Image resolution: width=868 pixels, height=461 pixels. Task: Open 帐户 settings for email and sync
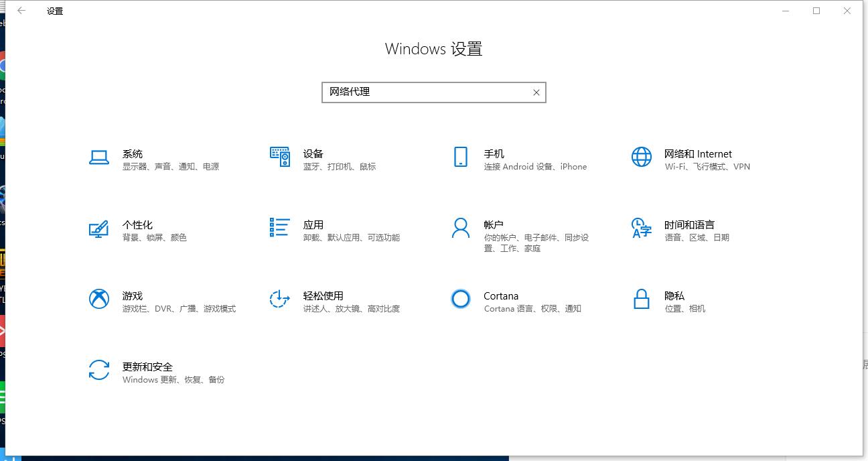[494, 235]
